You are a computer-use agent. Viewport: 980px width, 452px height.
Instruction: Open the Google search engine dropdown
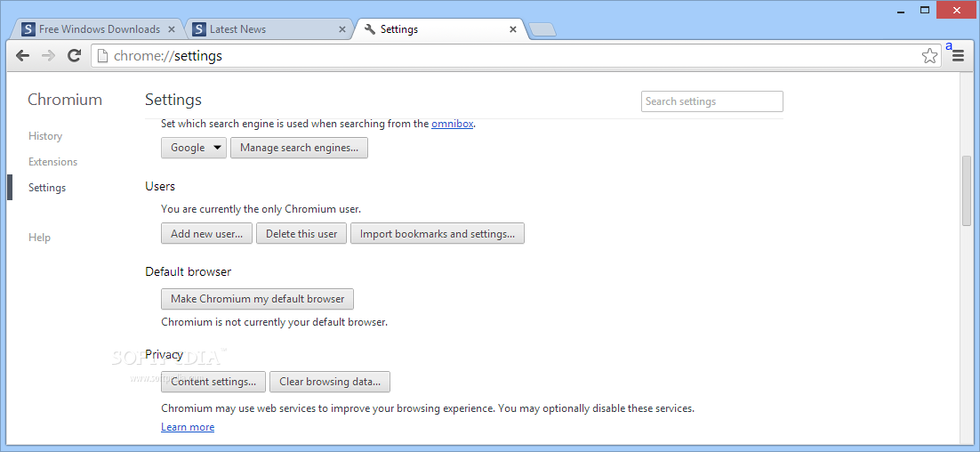point(194,148)
